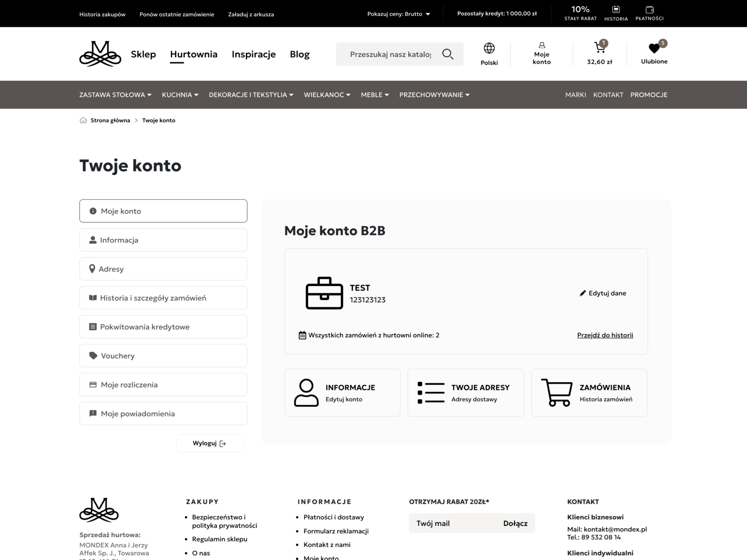
Task: Expand the Kuchnia menu
Action: point(180,95)
